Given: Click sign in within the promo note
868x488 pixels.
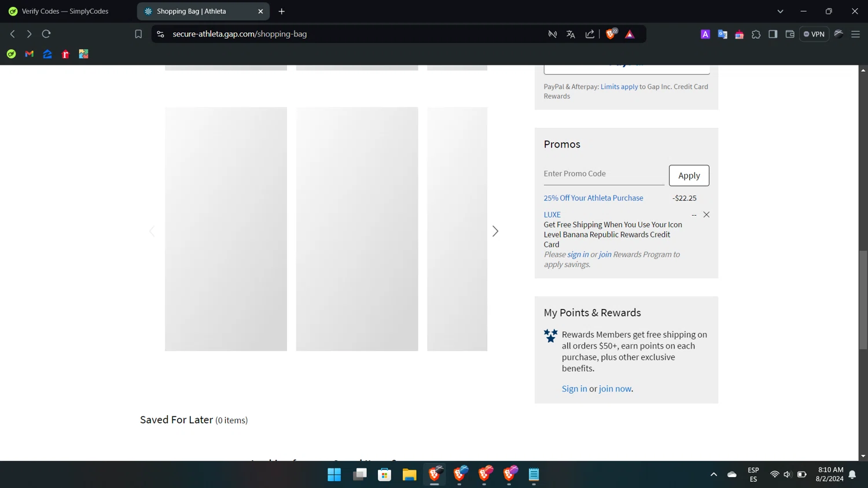Looking at the screenshot, I should 578,254.
